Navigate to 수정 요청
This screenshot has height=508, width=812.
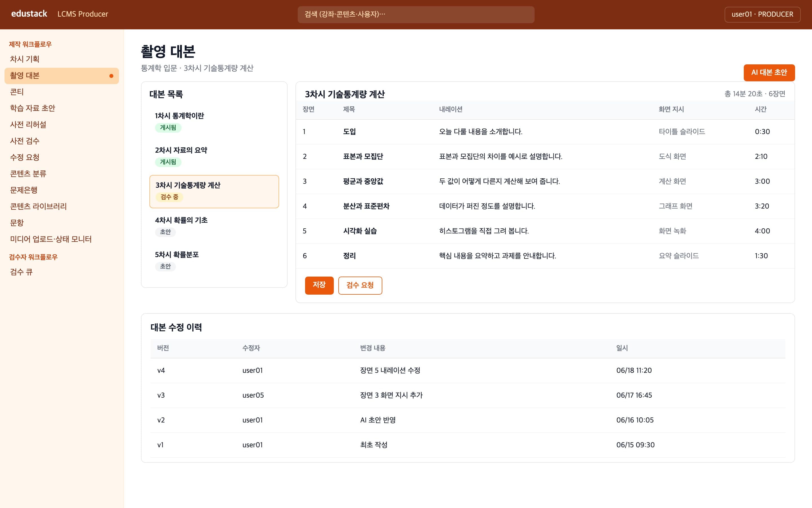pos(62,157)
